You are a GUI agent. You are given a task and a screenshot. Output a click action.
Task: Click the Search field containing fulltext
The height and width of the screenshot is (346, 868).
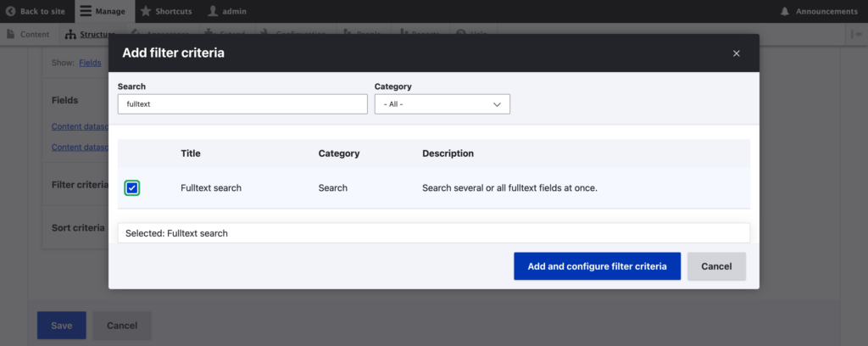point(242,104)
